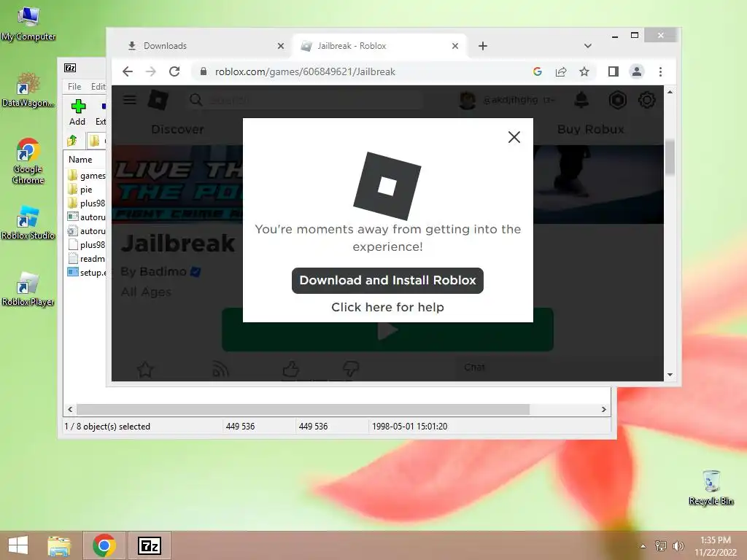Screen dimensions: 747x560
Task: Open the Windows Start button
Action: point(18,545)
